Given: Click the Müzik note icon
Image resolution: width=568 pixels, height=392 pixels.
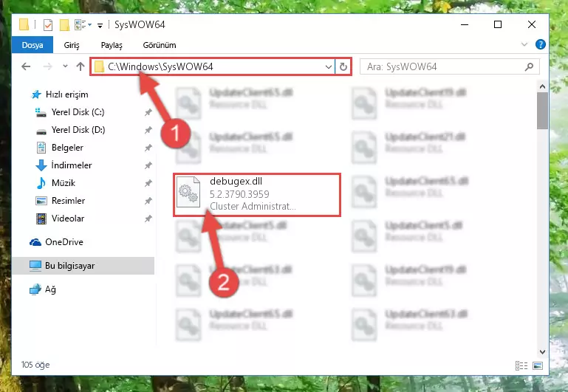Looking at the screenshot, I should pos(41,183).
